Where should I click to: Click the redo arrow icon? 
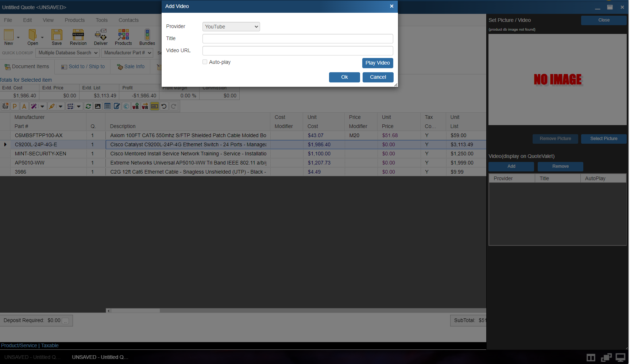174,106
